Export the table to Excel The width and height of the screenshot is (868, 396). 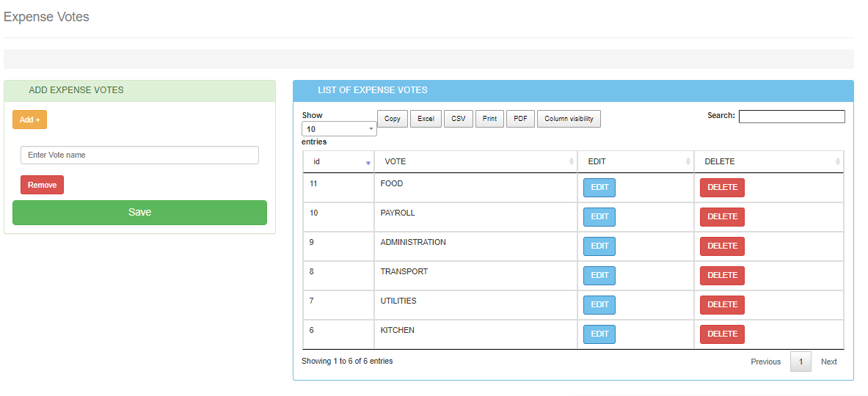(426, 119)
